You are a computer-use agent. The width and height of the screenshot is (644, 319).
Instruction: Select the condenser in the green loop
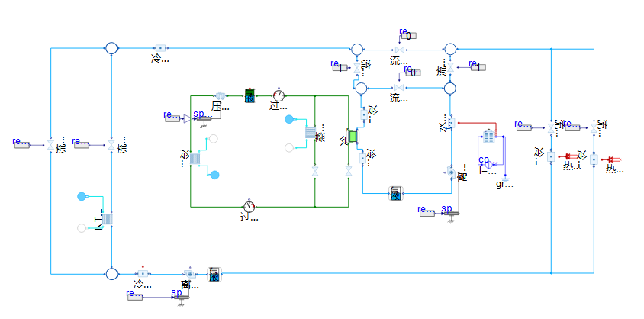tap(195, 158)
